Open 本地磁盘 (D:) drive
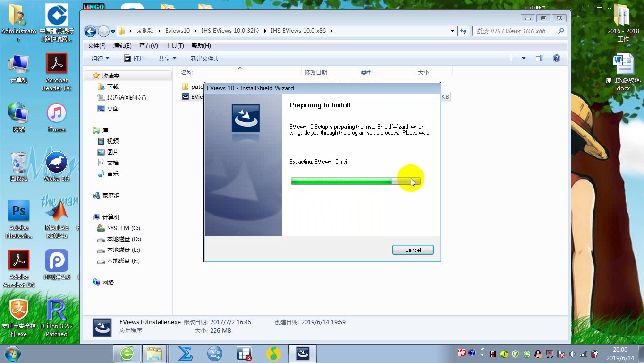644x363 pixels. coord(124,239)
